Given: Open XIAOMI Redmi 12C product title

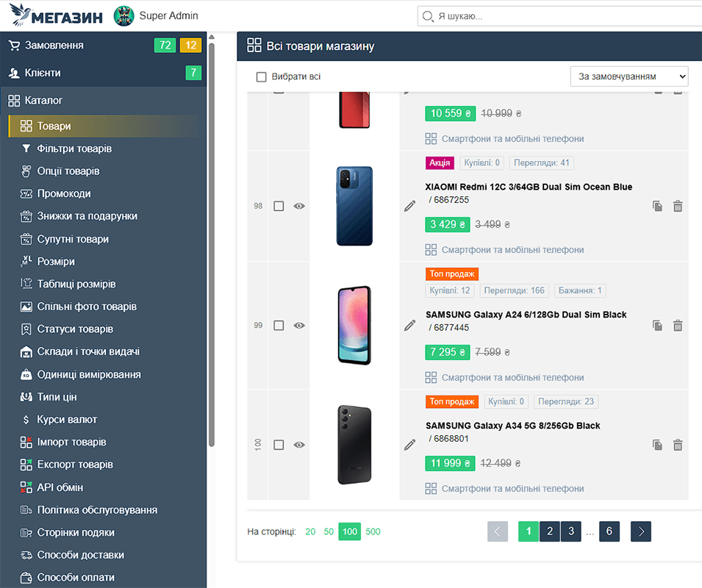Looking at the screenshot, I should 529,187.
